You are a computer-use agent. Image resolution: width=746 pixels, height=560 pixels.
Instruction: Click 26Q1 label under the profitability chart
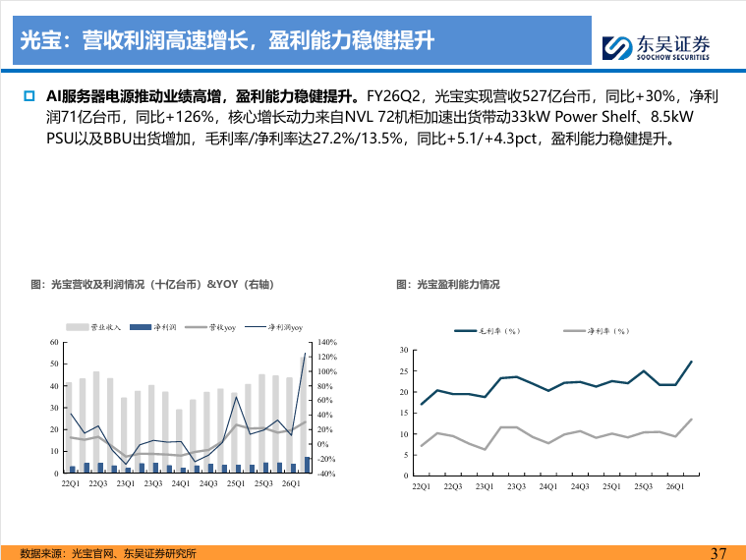675,486
